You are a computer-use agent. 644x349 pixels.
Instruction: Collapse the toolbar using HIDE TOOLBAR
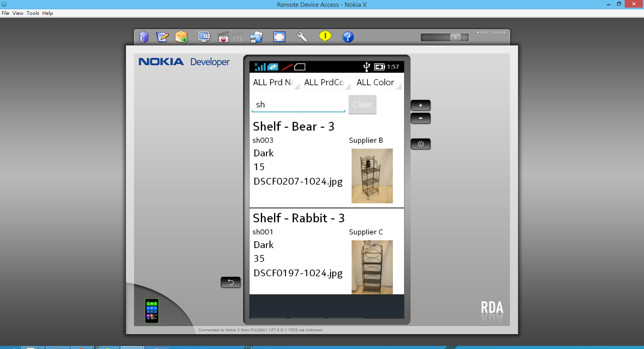(x=491, y=32)
